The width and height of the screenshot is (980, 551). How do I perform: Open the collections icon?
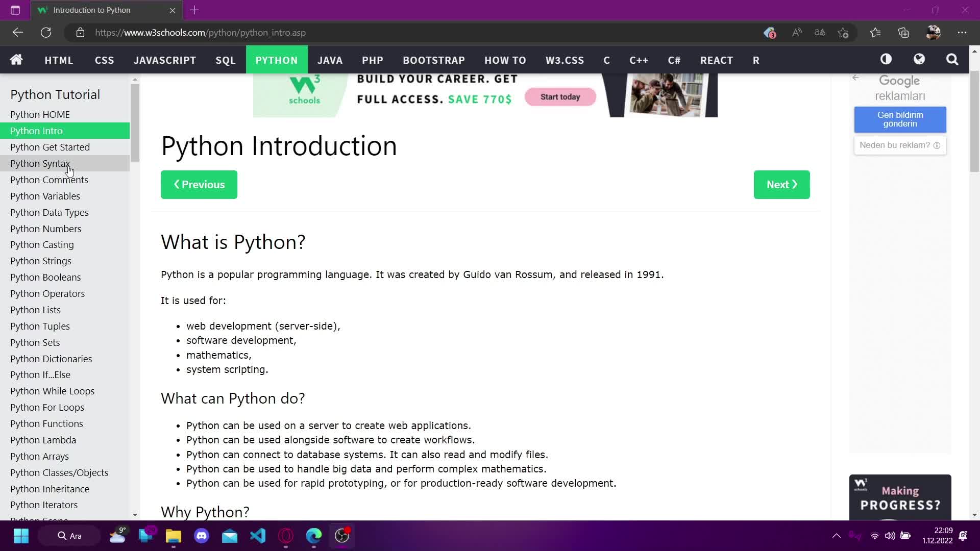point(903,33)
